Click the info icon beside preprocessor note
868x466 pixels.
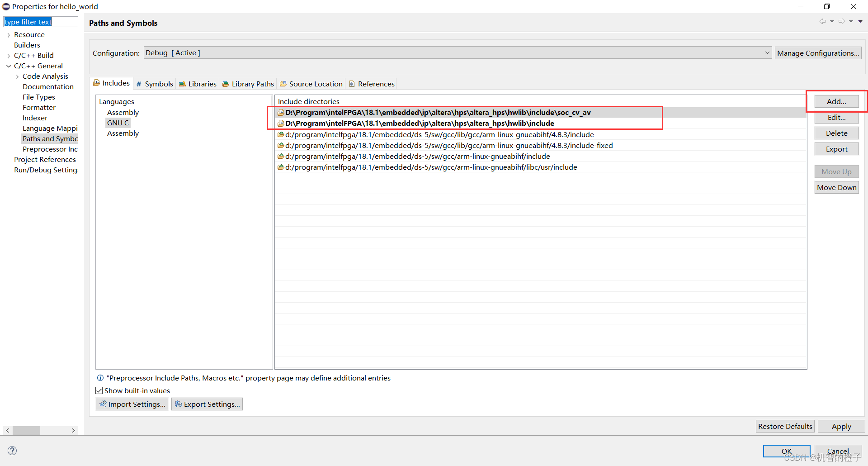[100, 378]
